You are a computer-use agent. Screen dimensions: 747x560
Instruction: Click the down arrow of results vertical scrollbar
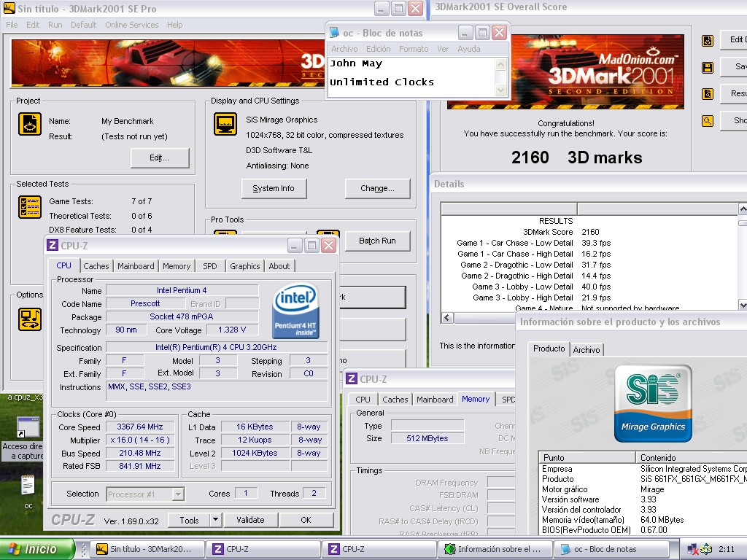point(742,304)
